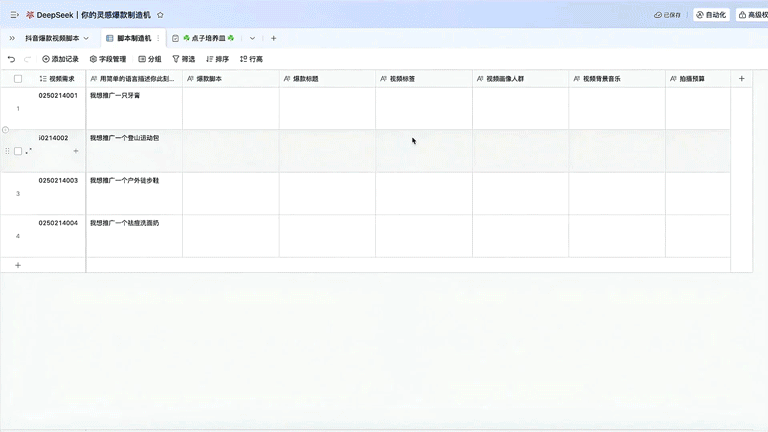768x432 pixels.
Task: Star the document with the favorite icon
Action: 160,15
